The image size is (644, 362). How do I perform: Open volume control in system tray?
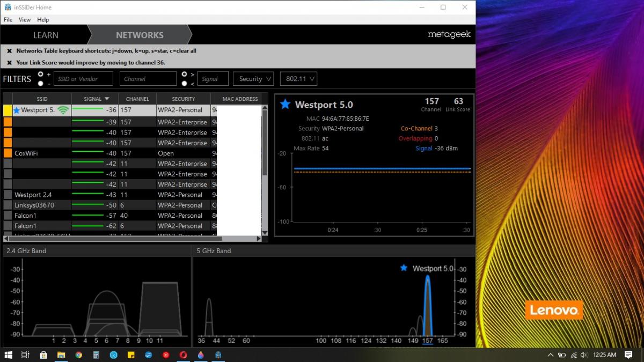(x=584, y=354)
